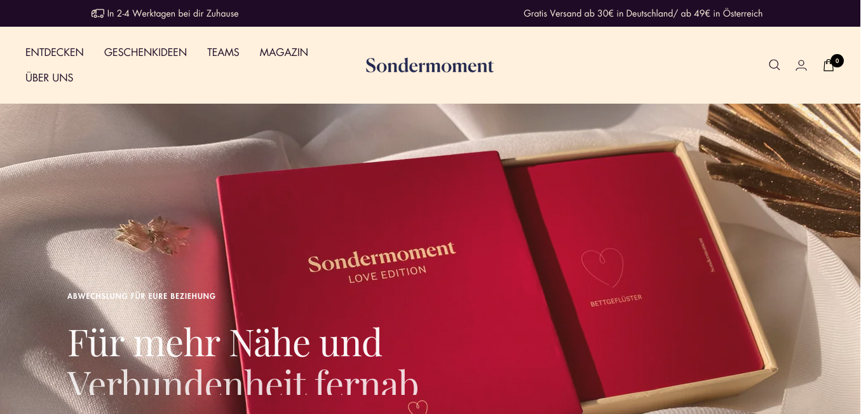Open the search magnifier icon
This screenshot has width=868, height=414.
point(774,65)
